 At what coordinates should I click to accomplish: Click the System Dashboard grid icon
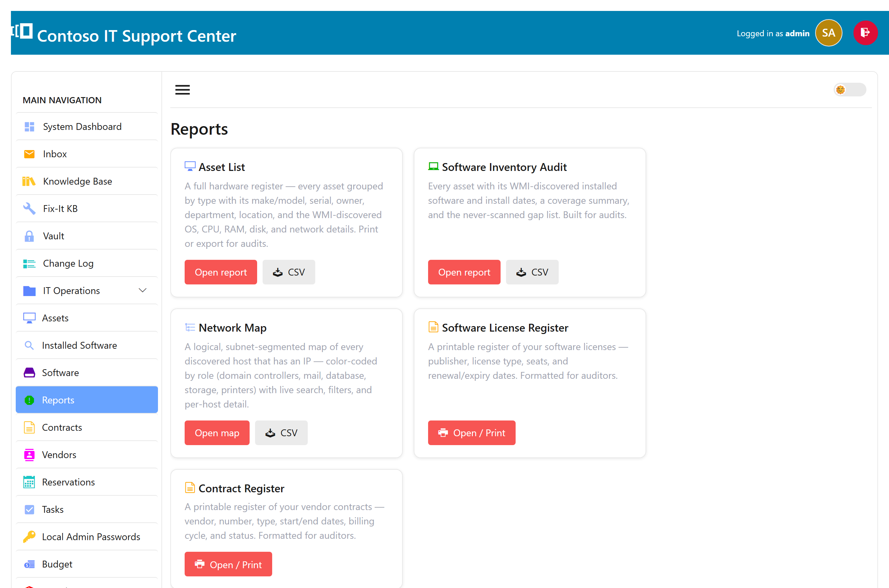[29, 127]
